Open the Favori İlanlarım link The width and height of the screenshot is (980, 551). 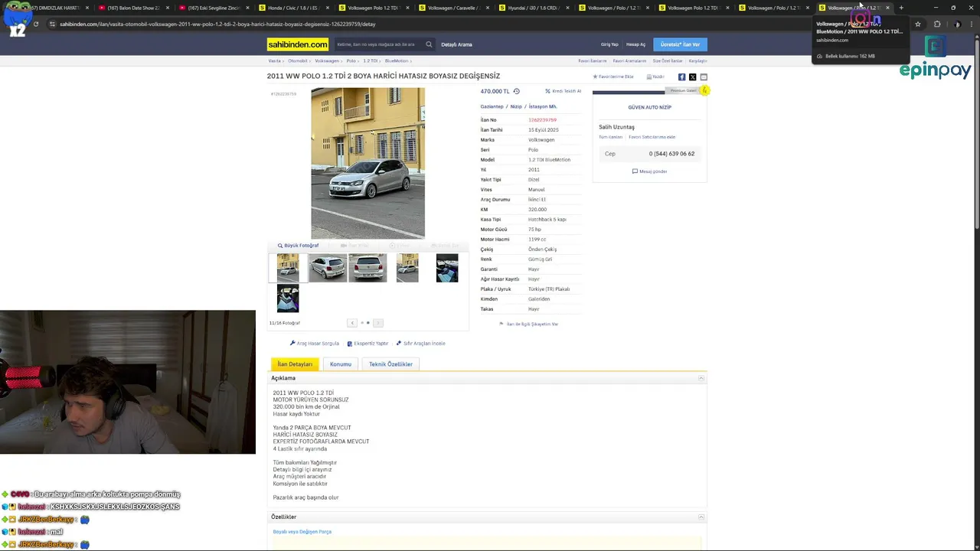pyautogui.click(x=593, y=60)
